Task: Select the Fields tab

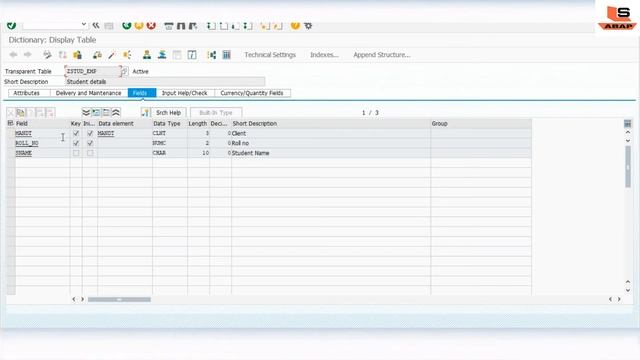Action: pyautogui.click(x=142, y=93)
